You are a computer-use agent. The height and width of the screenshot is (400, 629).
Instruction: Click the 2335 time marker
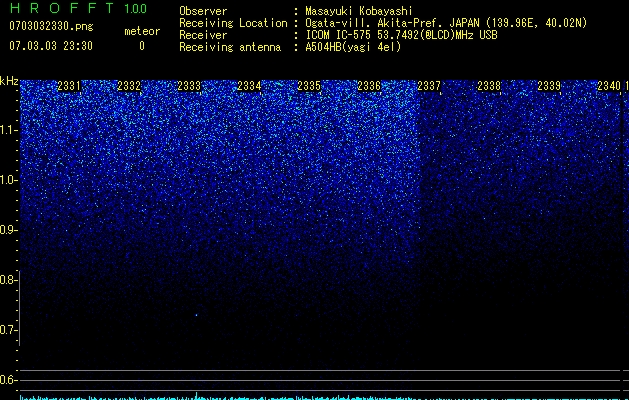pos(309,86)
